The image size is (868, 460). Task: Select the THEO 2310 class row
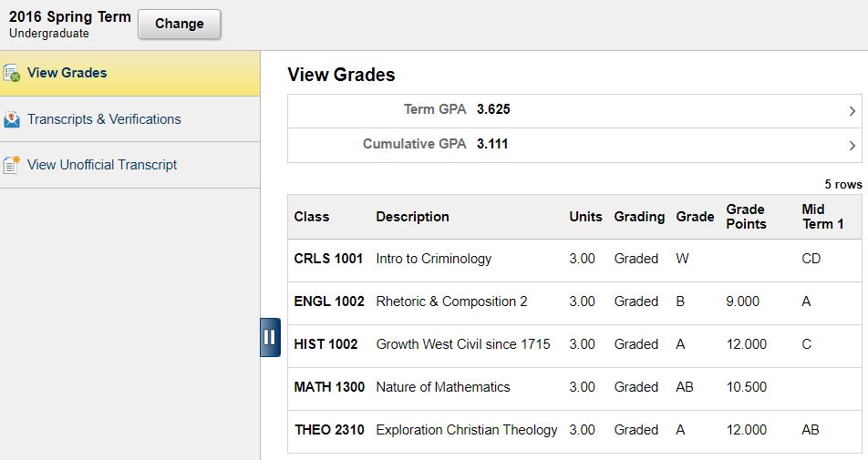329,430
